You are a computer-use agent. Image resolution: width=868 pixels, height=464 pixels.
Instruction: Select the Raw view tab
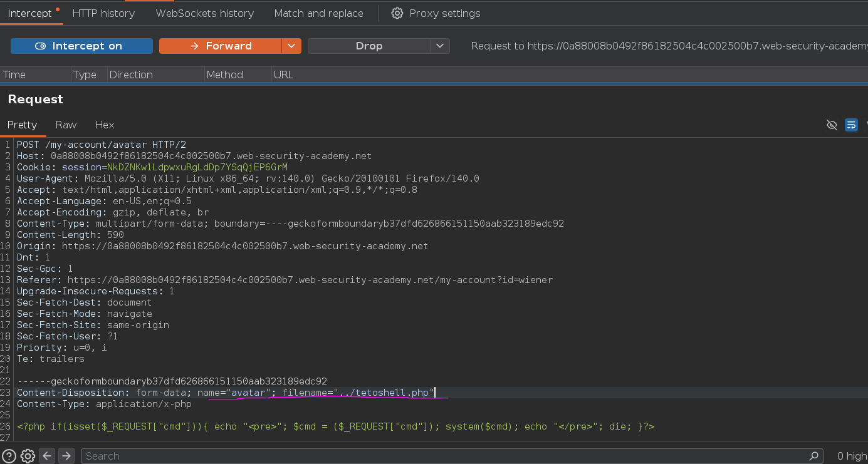click(x=66, y=125)
